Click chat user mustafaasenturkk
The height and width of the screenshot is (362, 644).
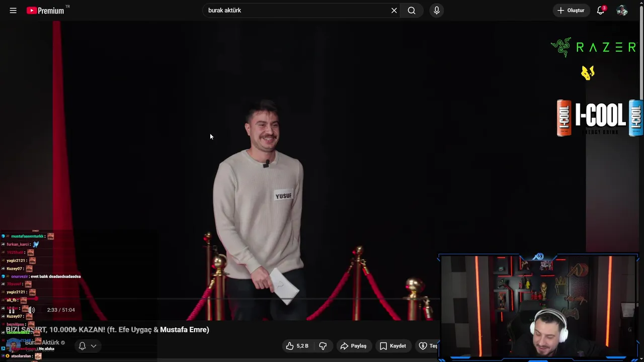pos(27,236)
